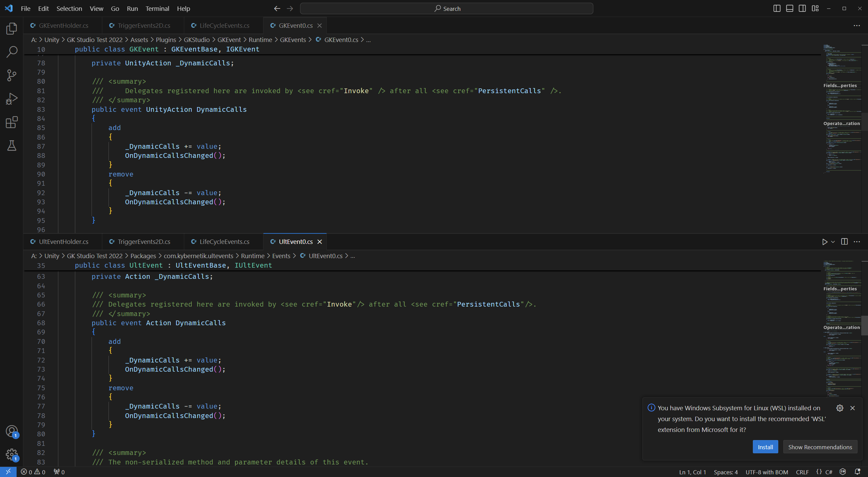Viewport: 868px width, 477px height.
Task: Open the remote window indicator in the status bar
Action: click(x=8, y=472)
